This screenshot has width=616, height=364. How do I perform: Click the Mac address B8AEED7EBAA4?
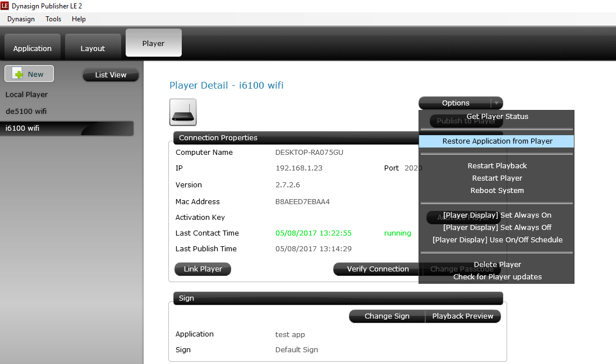[302, 202]
